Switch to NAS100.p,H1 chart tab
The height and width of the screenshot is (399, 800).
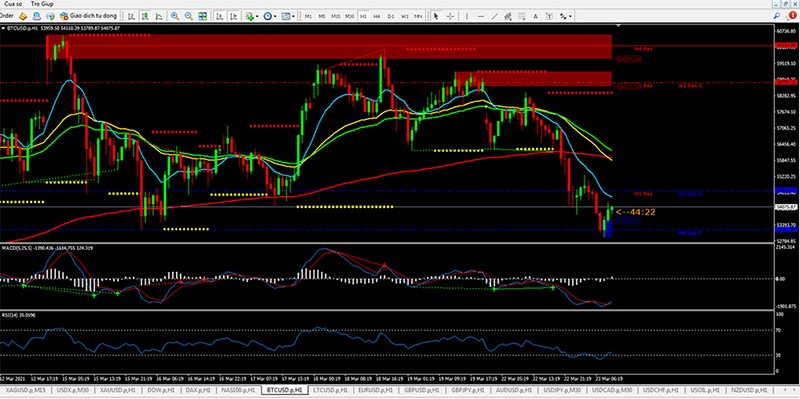tap(238, 390)
